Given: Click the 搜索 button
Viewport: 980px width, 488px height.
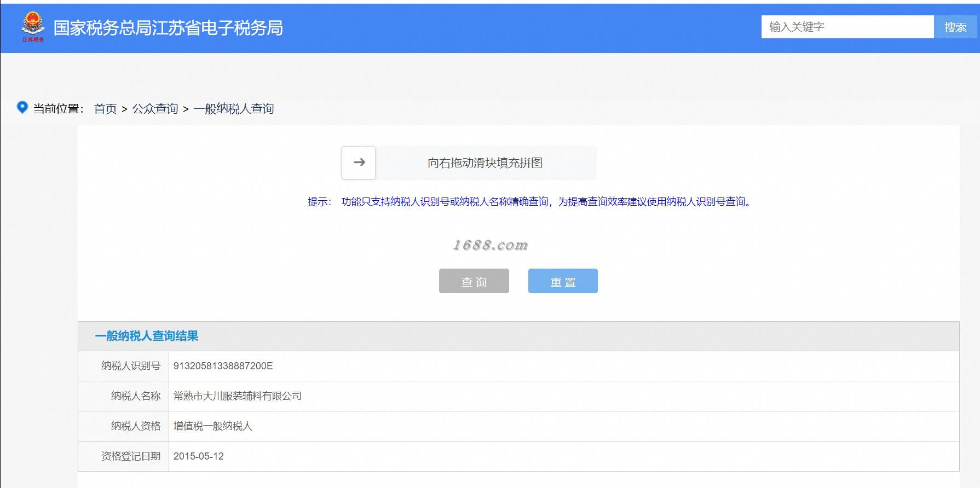Looking at the screenshot, I should click(955, 27).
